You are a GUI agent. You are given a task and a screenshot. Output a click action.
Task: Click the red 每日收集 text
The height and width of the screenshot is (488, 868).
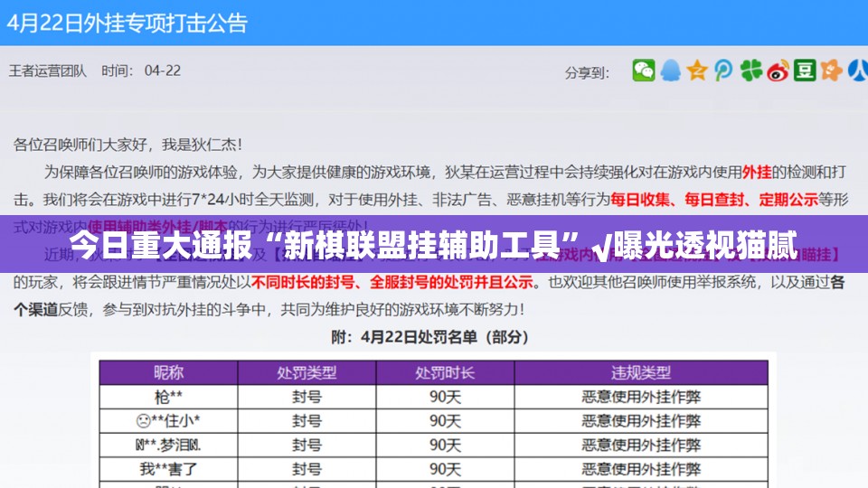click(643, 198)
